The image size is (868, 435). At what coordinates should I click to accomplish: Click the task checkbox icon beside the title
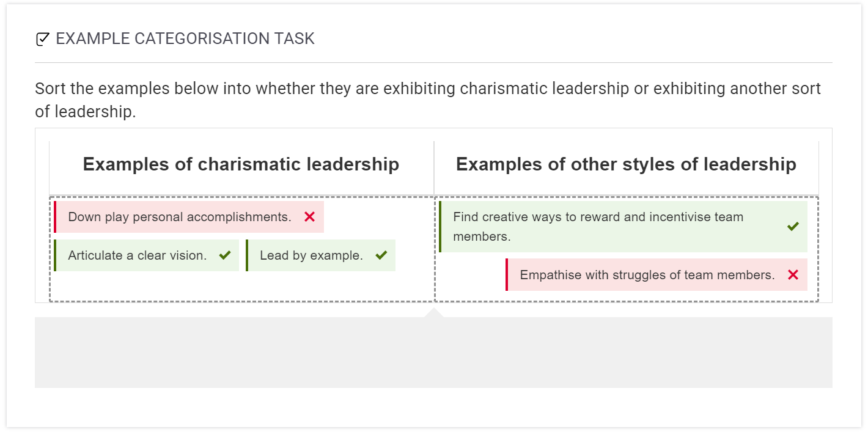click(x=42, y=39)
